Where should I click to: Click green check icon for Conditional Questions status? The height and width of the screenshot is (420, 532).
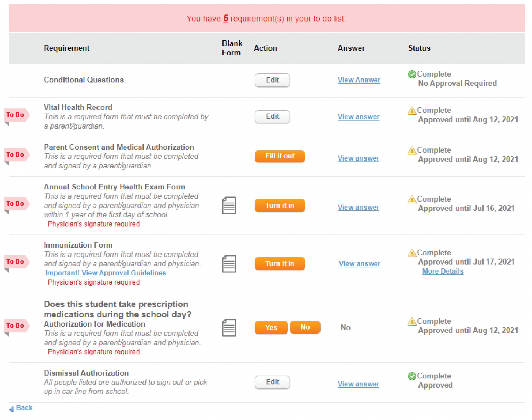(x=412, y=74)
